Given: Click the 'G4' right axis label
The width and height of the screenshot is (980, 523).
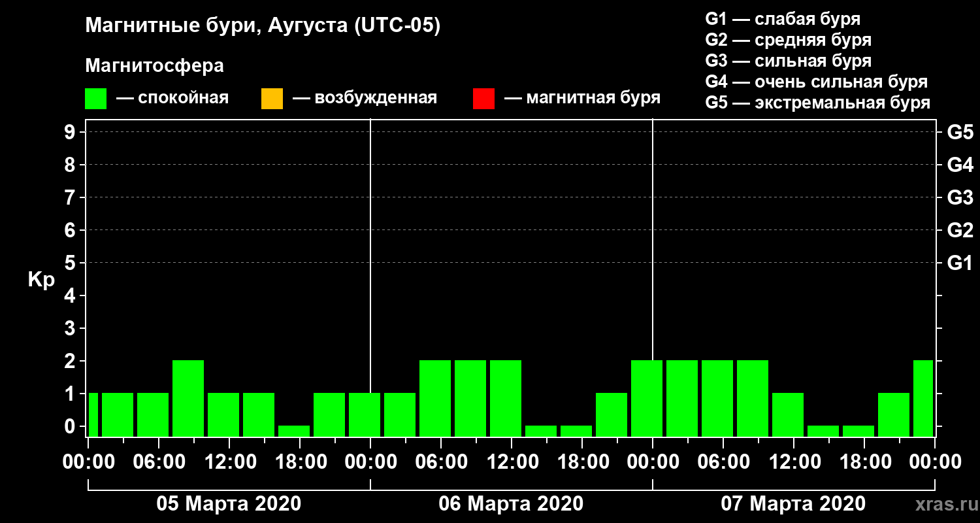Looking at the screenshot, I should point(960,165).
